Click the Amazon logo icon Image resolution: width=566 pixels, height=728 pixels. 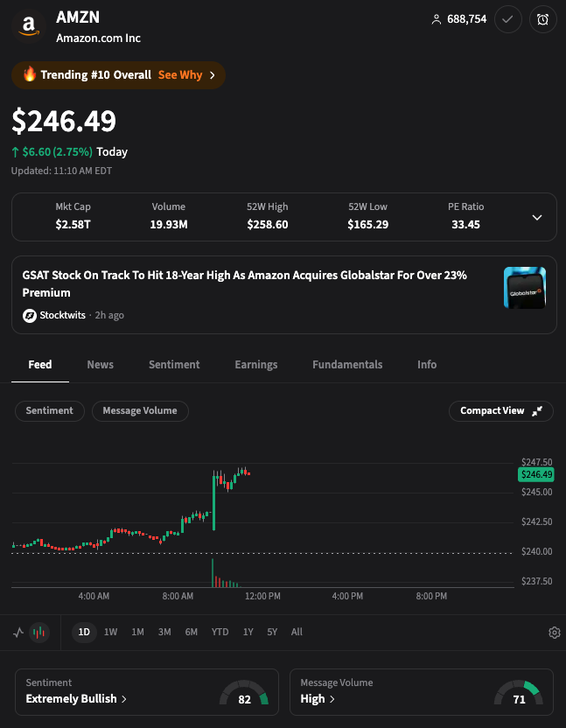(x=29, y=26)
